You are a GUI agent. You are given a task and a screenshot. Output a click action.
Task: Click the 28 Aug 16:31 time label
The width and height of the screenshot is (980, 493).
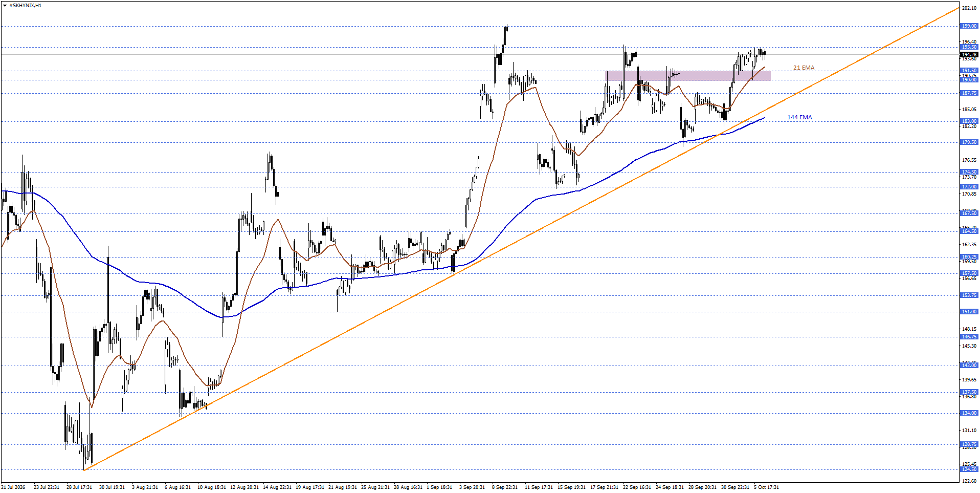408,487
